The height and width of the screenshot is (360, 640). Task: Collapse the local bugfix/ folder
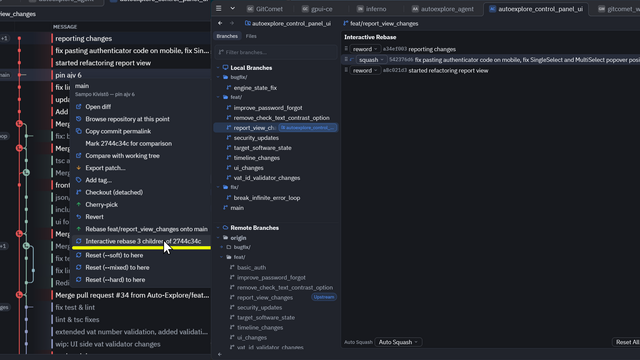(x=218, y=77)
